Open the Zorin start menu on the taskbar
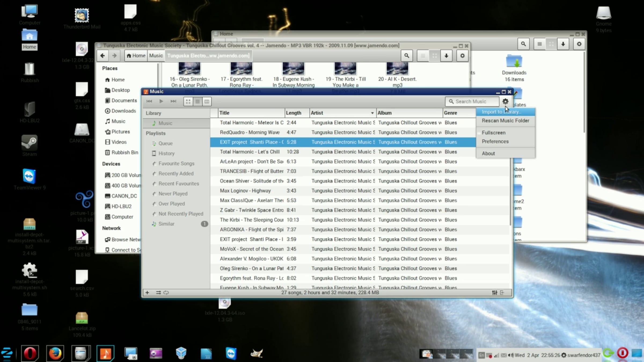This screenshot has width=644, height=362. [7, 353]
